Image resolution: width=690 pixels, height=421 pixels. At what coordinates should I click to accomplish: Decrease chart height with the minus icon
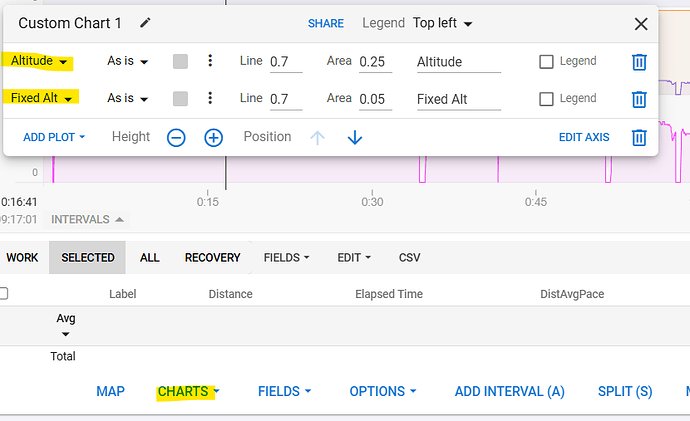pos(176,137)
